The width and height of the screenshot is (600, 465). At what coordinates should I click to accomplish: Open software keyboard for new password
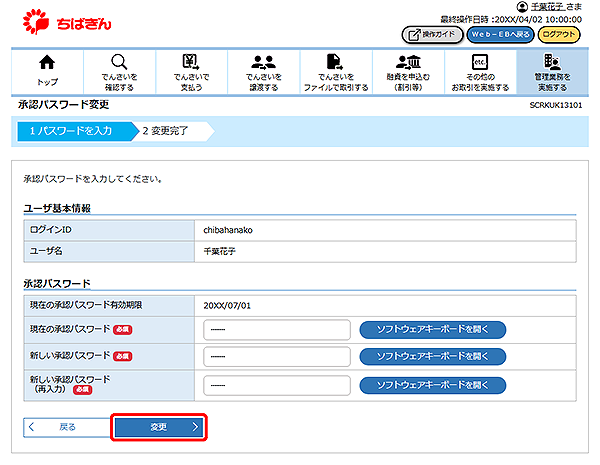pos(433,356)
